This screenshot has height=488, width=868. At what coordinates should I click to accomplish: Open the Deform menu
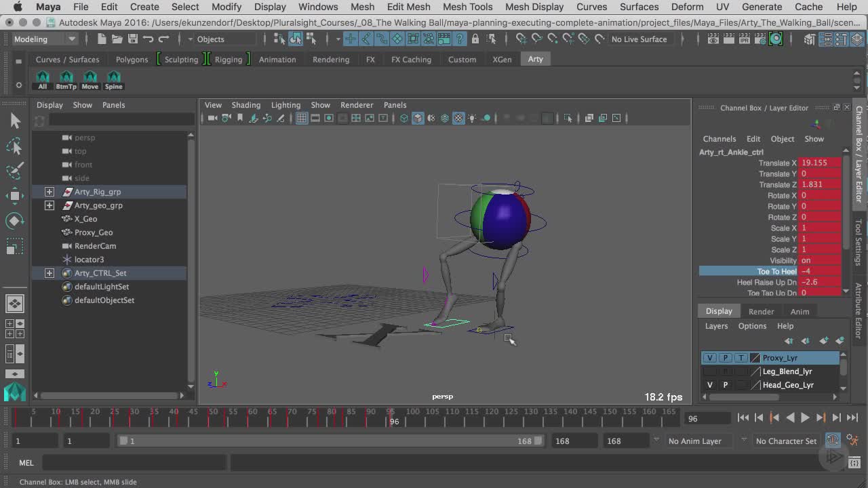(687, 7)
